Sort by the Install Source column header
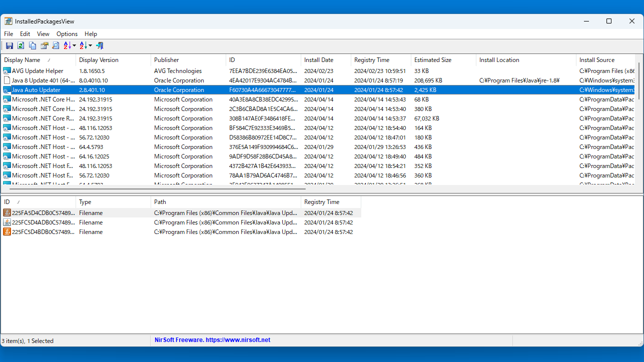 (605, 60)
